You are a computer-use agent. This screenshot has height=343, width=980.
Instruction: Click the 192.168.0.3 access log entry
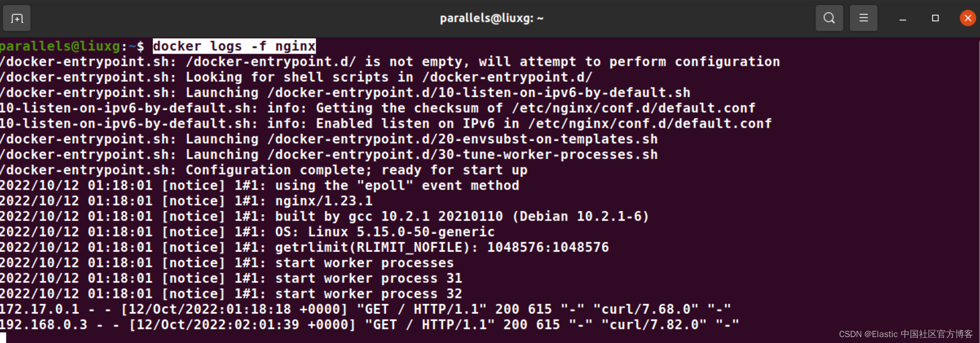coord(370,324)
